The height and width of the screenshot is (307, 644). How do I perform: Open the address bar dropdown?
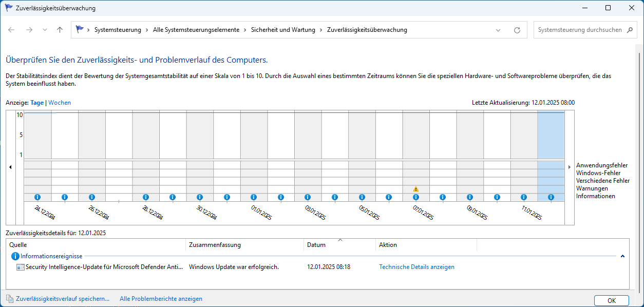(498, 29)
